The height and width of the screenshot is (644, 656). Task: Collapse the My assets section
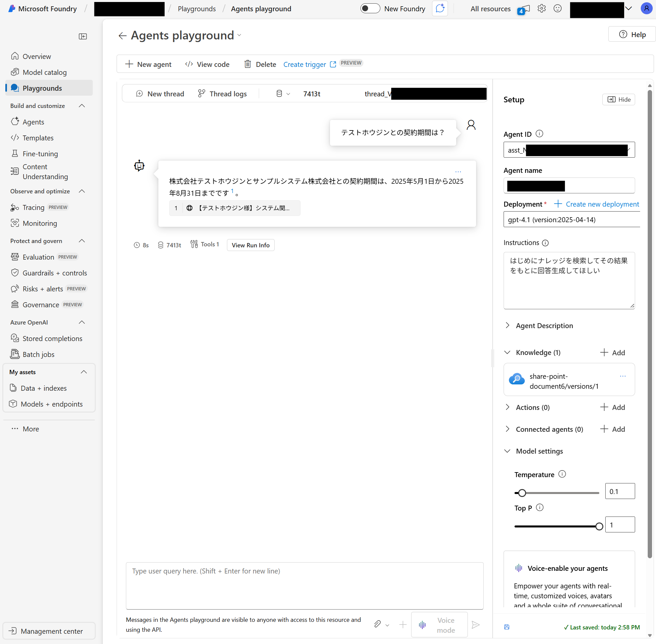coord(83,372)
